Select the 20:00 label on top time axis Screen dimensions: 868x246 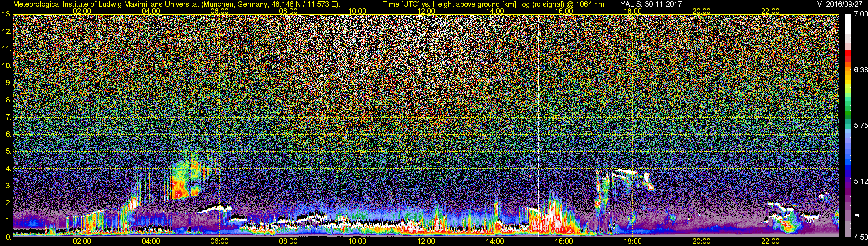(701, 11)
